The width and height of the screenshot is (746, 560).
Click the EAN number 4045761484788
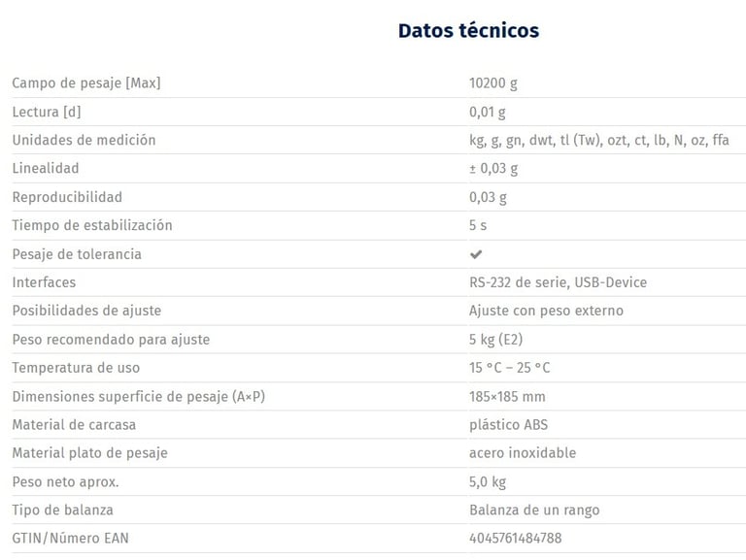point(515,538)
